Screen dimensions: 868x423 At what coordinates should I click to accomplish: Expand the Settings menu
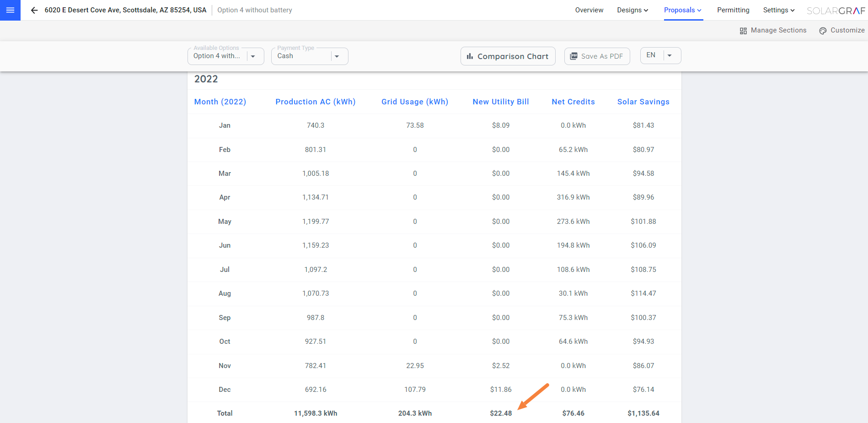(x=778, y=10)
